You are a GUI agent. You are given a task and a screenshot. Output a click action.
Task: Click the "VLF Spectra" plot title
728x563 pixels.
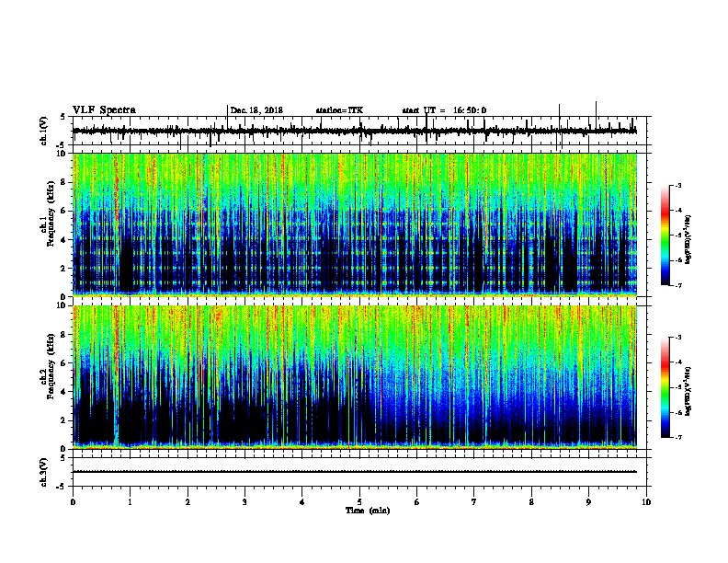tap(104, 110)
